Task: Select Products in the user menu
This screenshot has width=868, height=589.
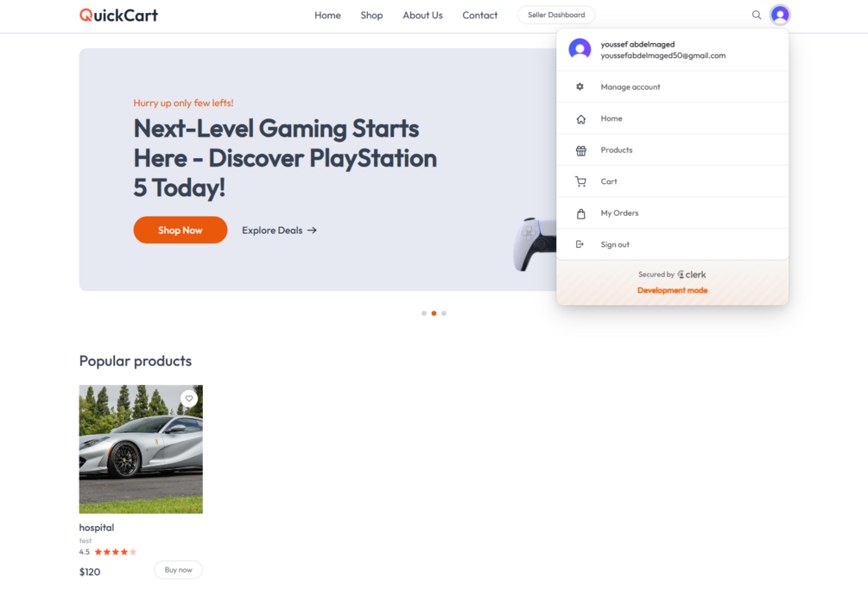Action: [672, 150]
